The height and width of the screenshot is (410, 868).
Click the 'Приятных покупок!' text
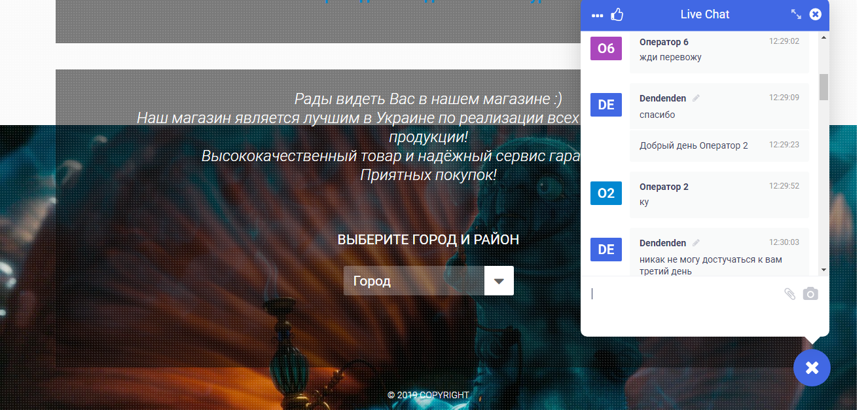pyautogui.click(x=428, y=175)
